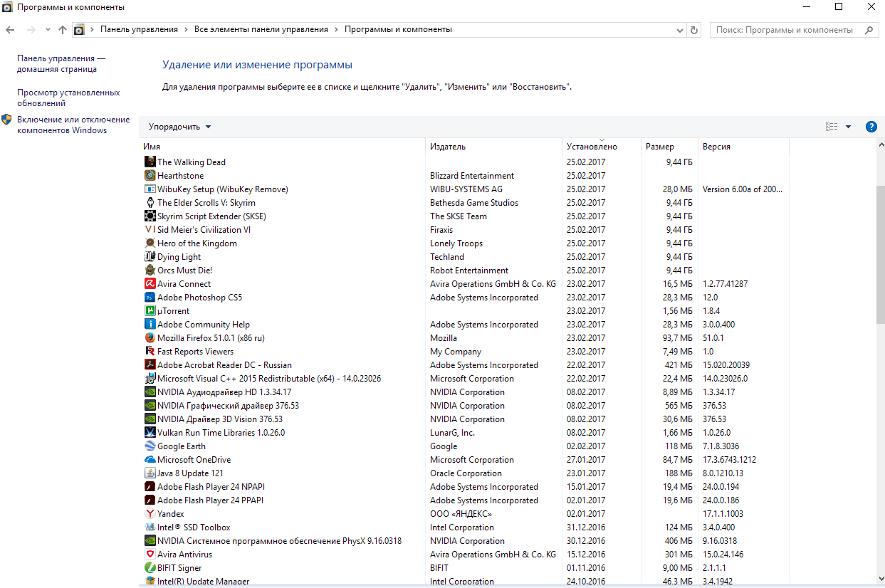Select NVIDIA PhysX 9.16.0318 entry
This screenshot has height=588, width=885.
click(x=466, y=541)
